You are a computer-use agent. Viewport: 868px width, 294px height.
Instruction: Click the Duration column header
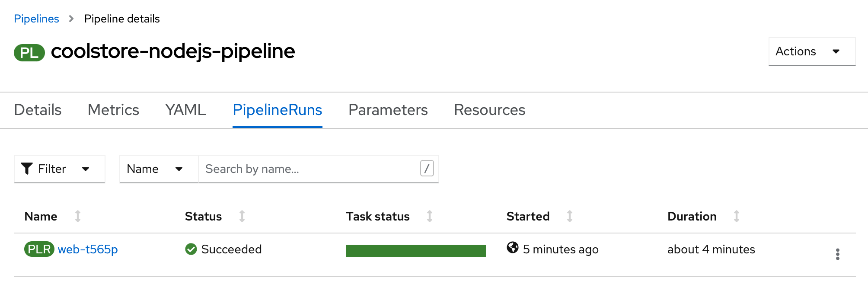coord(692,216)
